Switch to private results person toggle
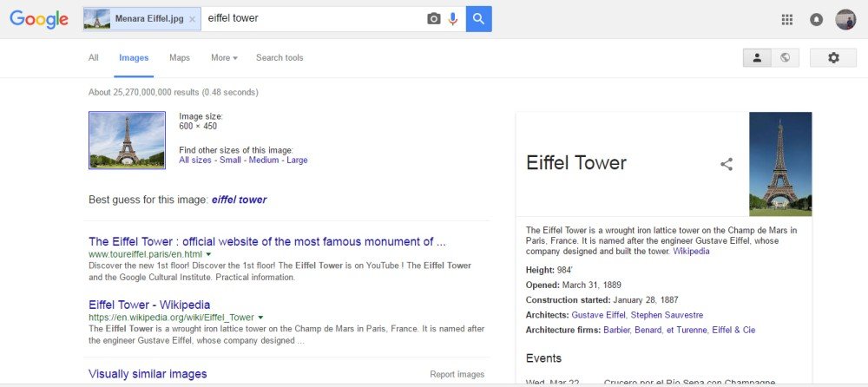 [757, 57]
